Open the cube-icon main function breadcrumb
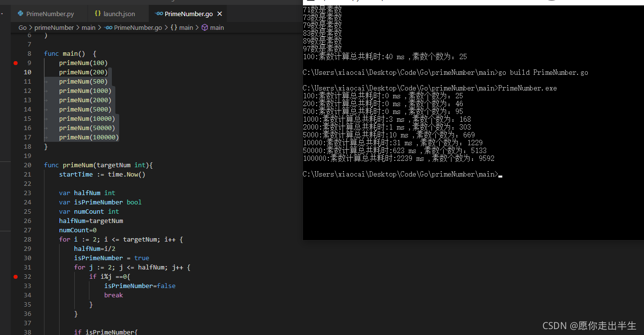Viewport: 644px width, 335px height. pyautogui.click(x=213, y=27)
